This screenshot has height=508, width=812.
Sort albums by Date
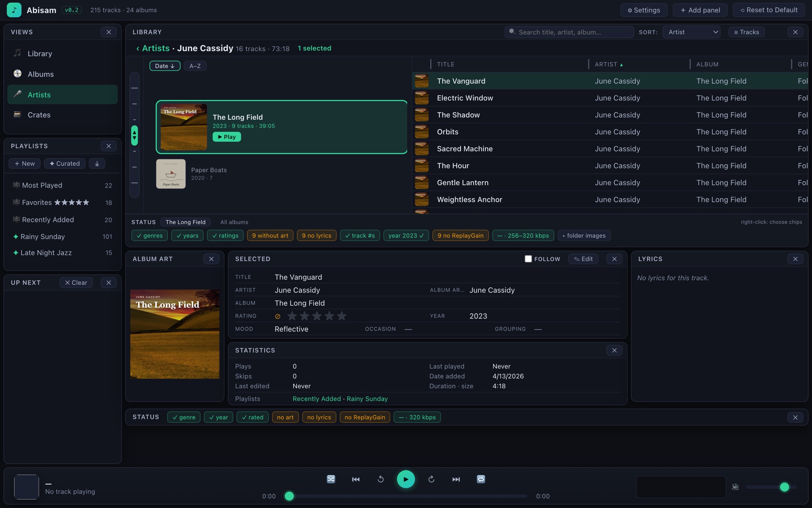tap(165, 66)
